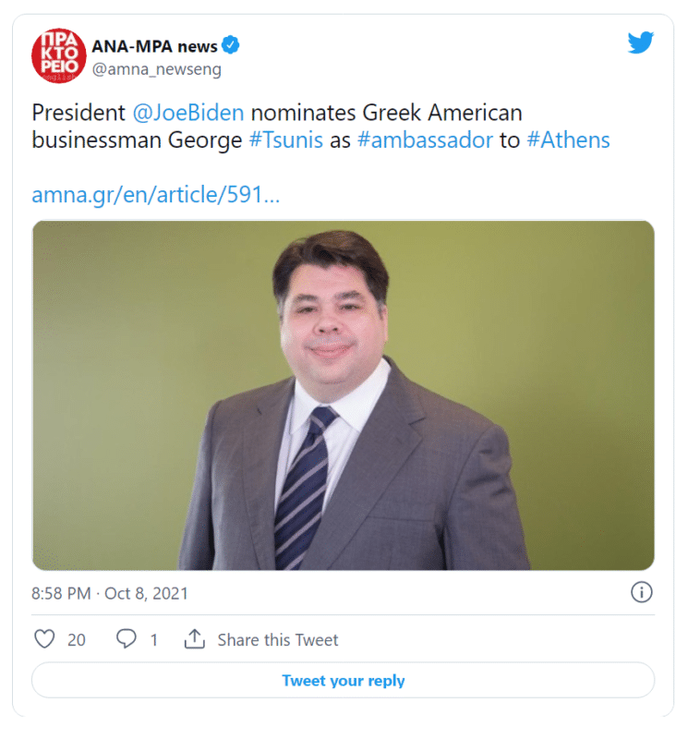Open the #ambassador hashtag
This screenshot has height=739, width=700.
tap(425, 140)
